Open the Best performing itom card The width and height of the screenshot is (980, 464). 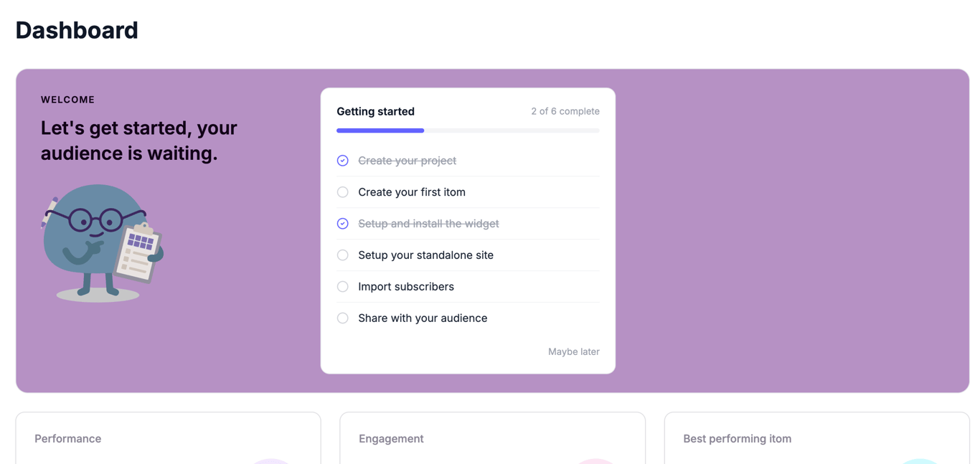coord(816,438)
